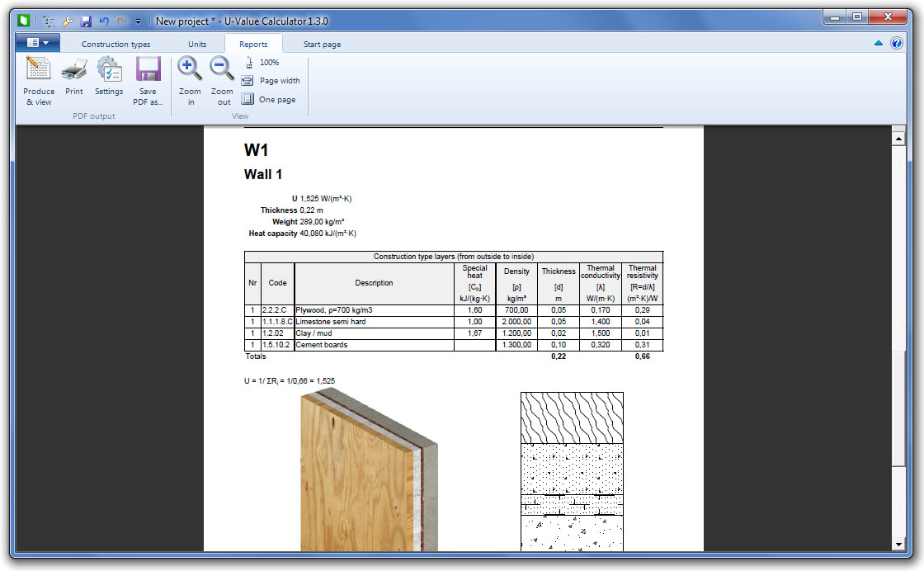Viewport: 924px width, 571px height.
Task: Zoom out of the report
Action: click(x=223, y=81)
